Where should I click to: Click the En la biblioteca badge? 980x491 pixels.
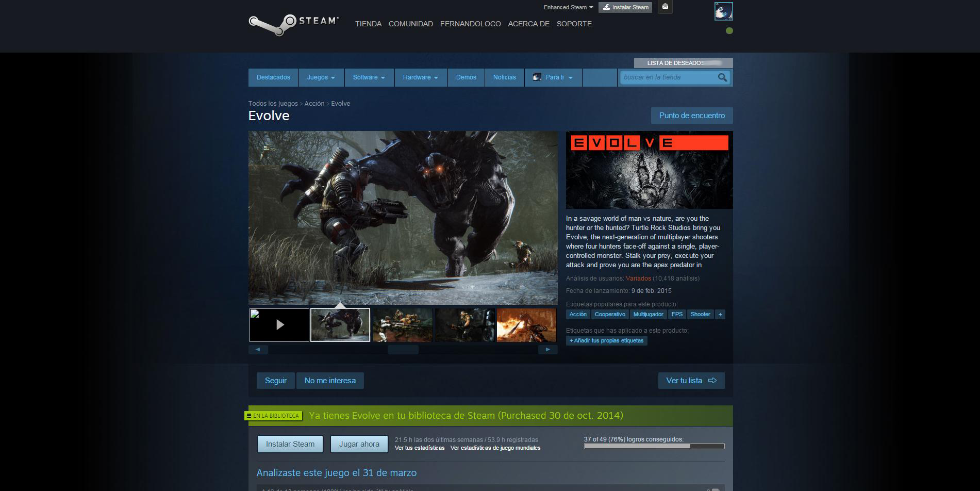click(x=273, y=416)
